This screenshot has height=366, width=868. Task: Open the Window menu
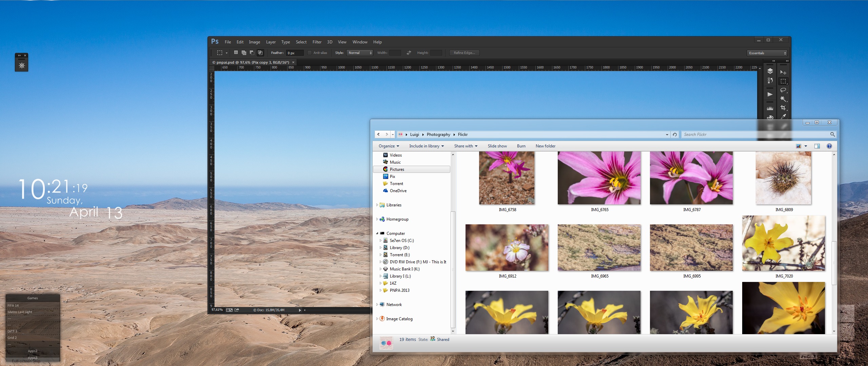[x=360, y=42]
